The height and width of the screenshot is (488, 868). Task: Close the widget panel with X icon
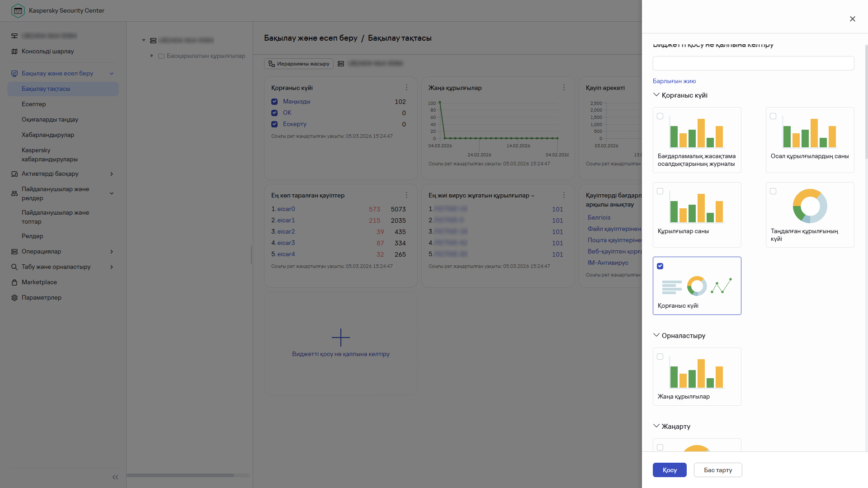pyautogui.click(x=852, y=19)
